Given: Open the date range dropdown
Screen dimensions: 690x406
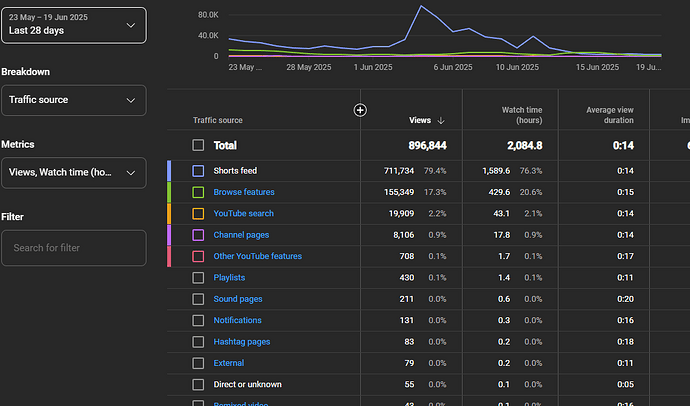Looking at the screenshot, I should pos(74,25).
